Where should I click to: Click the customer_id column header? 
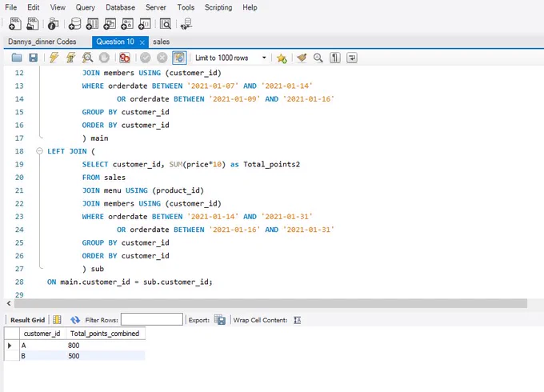(42, 334)
